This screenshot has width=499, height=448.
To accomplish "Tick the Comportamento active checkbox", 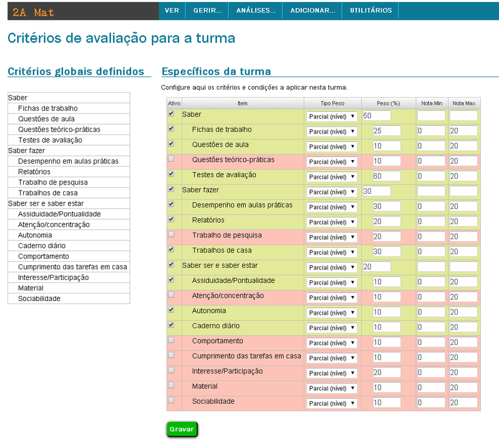I will tap(172, 341).
